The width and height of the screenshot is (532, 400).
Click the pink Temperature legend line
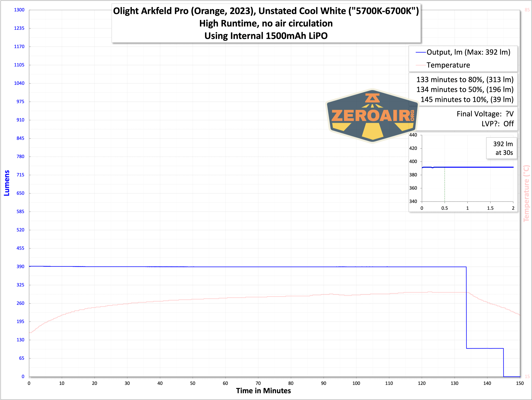coord(420,65)
